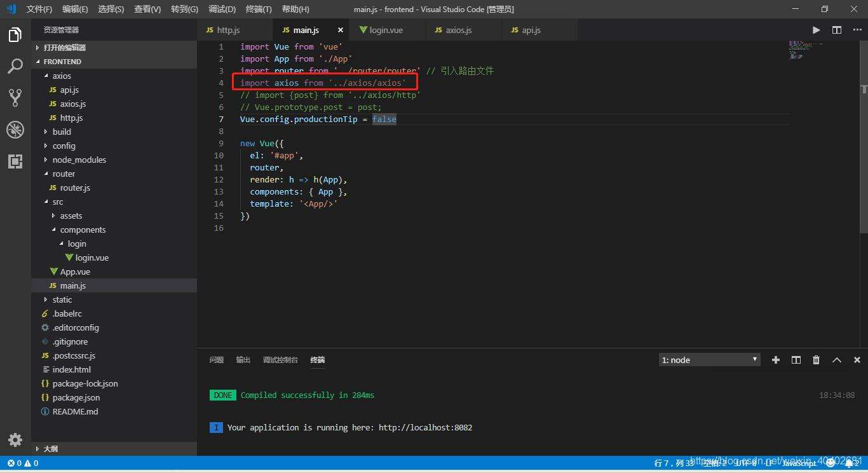This screenshot has width=868, height=473.
Task: Show the 调试控制台 panel tab
Action: point(280,360)
